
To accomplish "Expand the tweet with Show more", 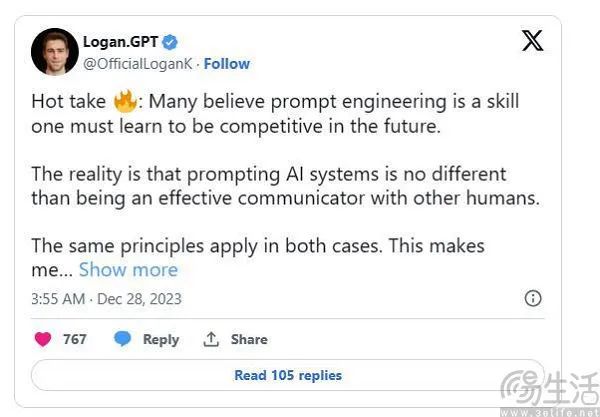I will point(128,269).
